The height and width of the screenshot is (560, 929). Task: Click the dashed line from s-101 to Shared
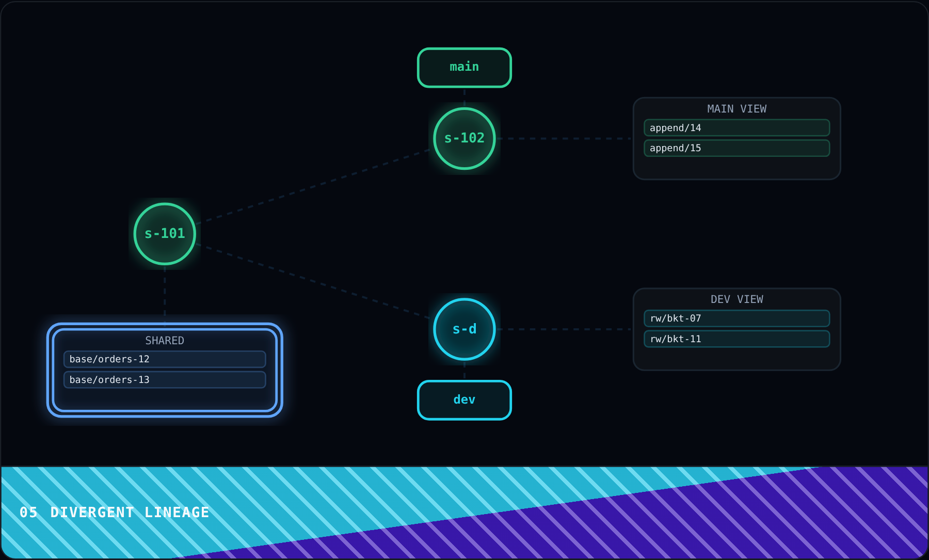tap(165, 294)
